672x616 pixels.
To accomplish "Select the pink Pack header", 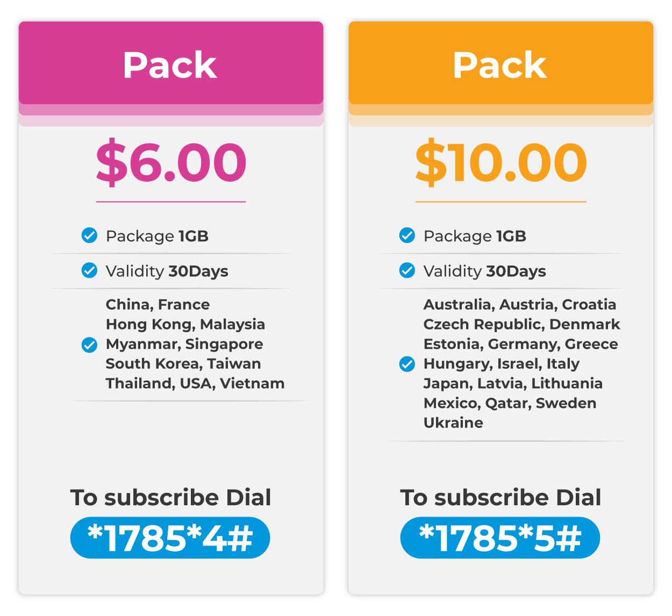I will click(171, 63).
